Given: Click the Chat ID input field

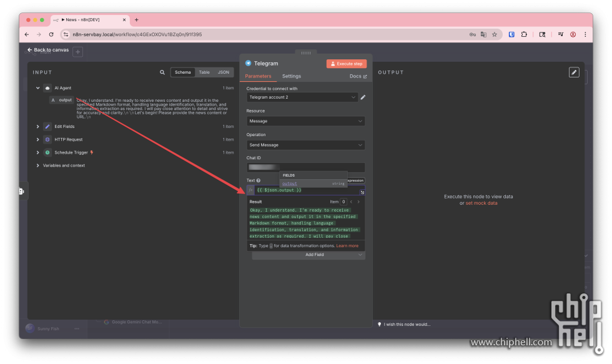Looking at the screenshot, I should [x=305, y=167].
